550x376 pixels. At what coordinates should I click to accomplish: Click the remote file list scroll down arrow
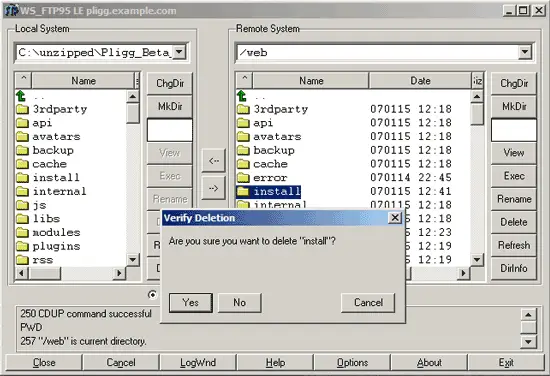477,260
